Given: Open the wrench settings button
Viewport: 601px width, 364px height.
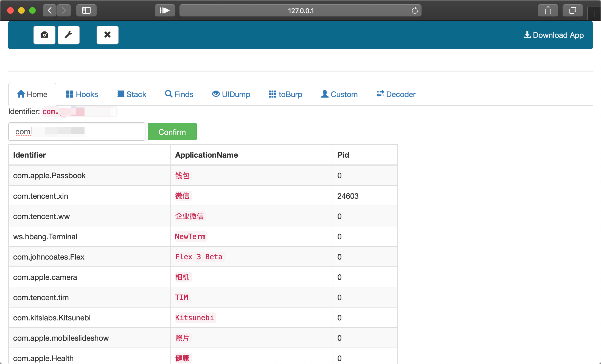Looking at the screenshot, I should click(69, 35).
